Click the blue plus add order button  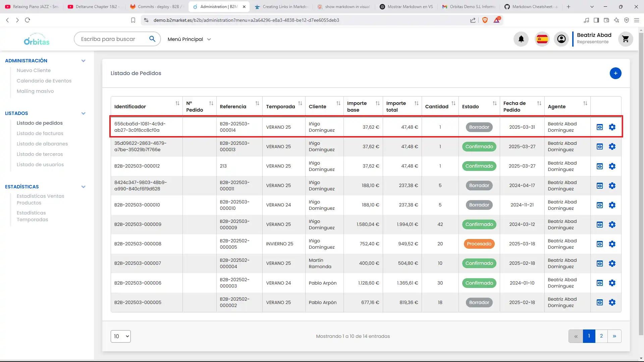click(615, 73)
